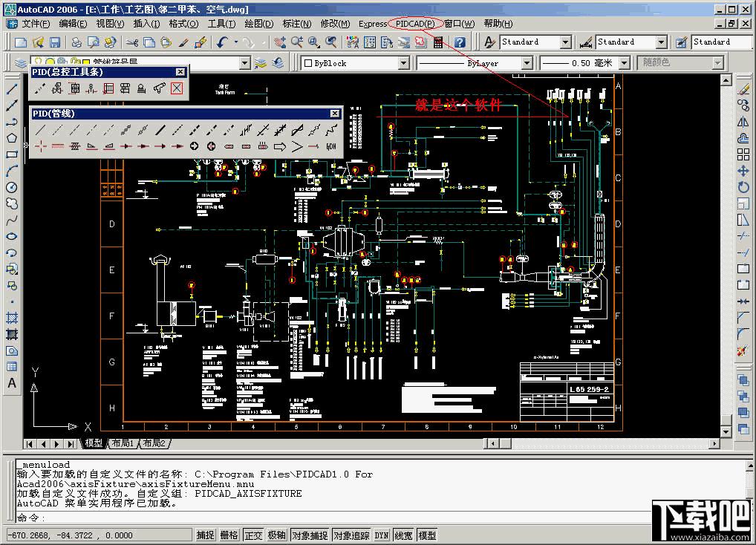Click the Zoom Realtime magnifier icon

click(296, 42)
